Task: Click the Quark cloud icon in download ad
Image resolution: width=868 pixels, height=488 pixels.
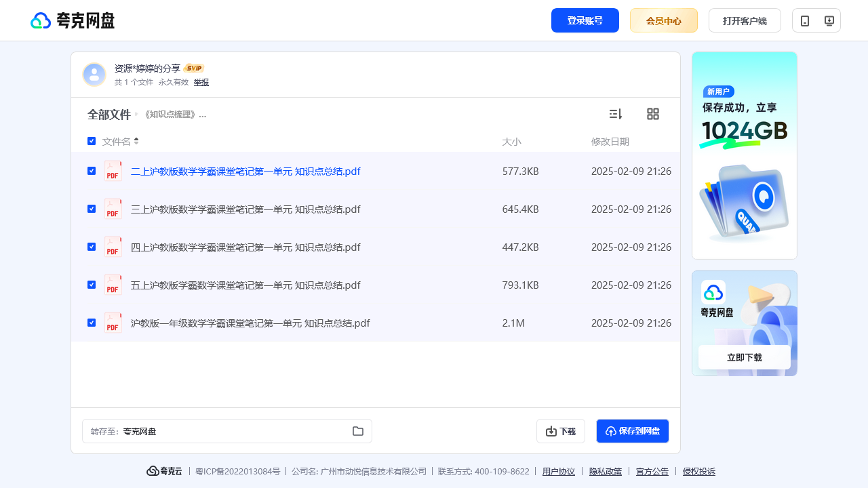Action: (713, 292)
